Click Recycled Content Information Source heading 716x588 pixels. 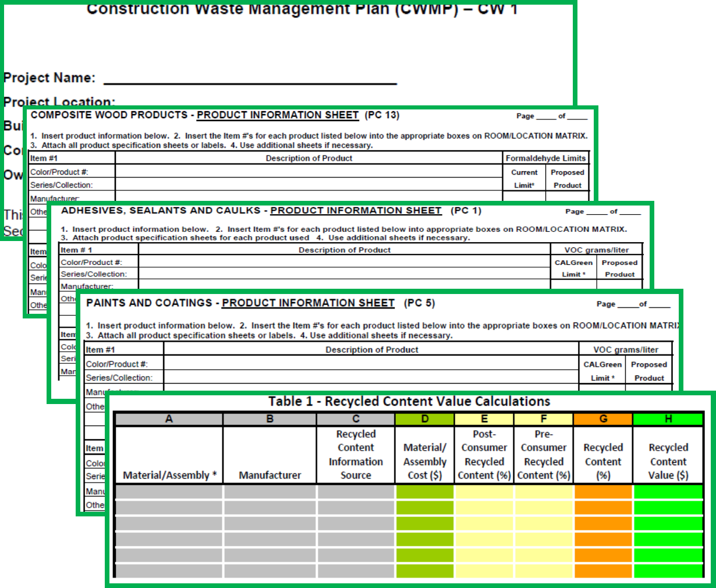356,455
